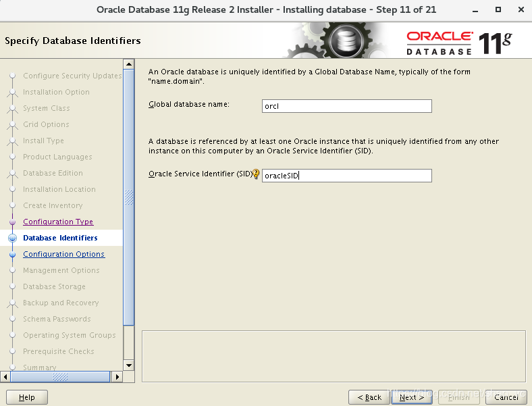The height and width of the screenshot is (406, 532).
Task: Click the Database Edition step
Action: point(53,173)
